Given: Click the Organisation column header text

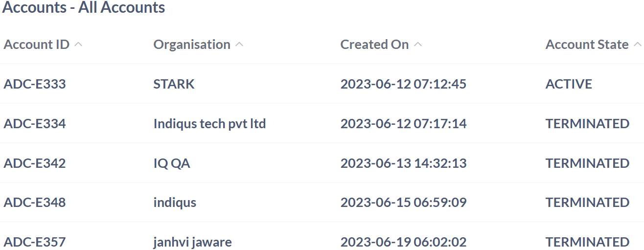Looking at the screenshot, I should click(x=192, y=45).
